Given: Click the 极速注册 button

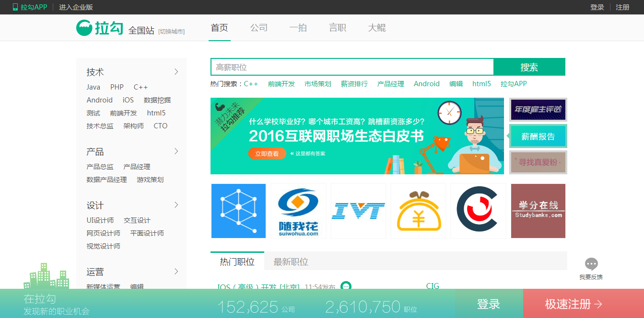Looking at the screenshot, I should pos(574,304).
